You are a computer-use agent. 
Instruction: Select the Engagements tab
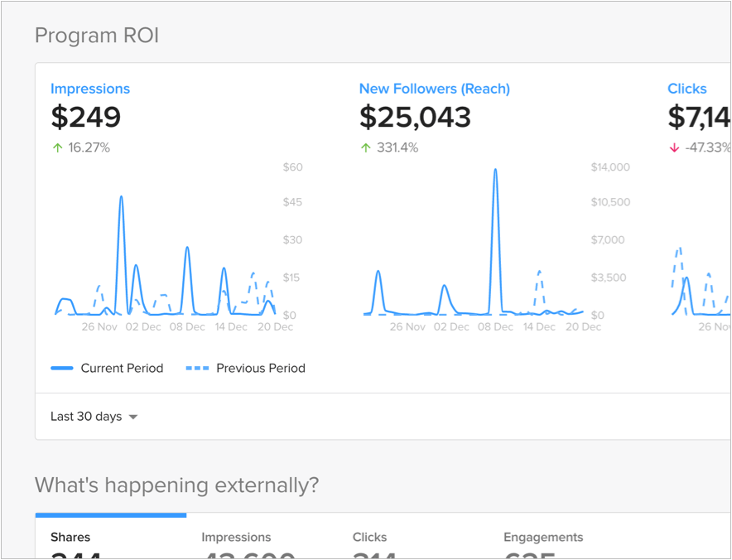pyautogui.click(x=543, y=538)
